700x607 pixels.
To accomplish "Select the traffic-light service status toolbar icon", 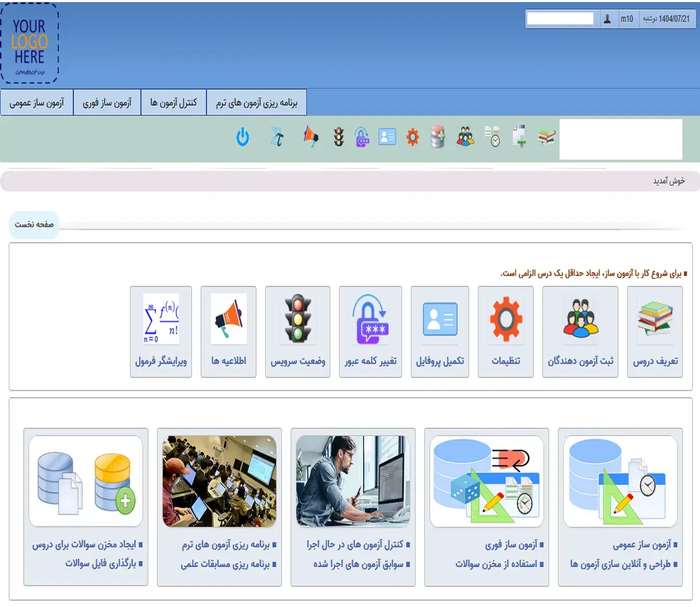I will tap(339, 137).
